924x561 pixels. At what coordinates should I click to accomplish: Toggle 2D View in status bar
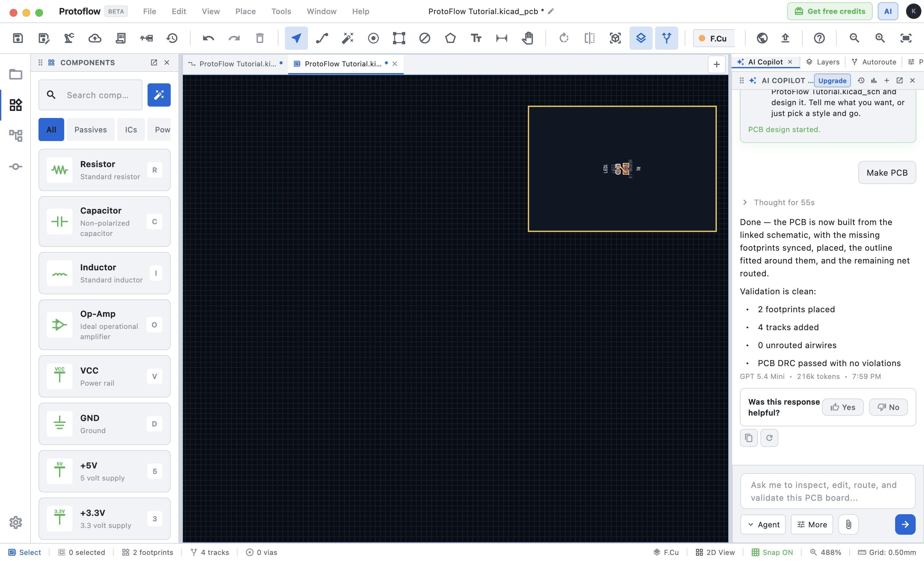coord(715,552)
